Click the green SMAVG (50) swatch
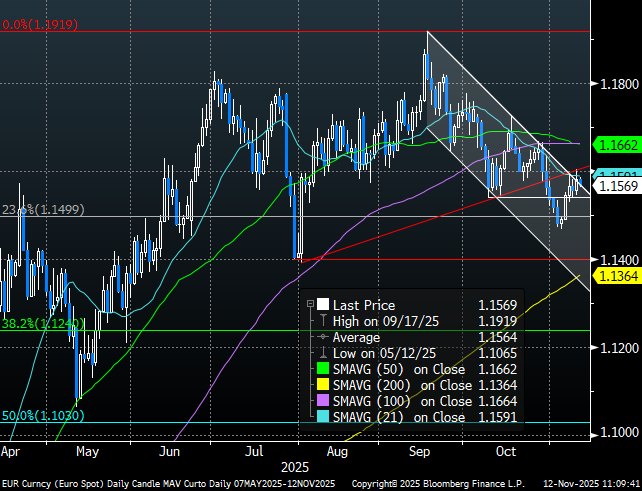 coord(323,369)
